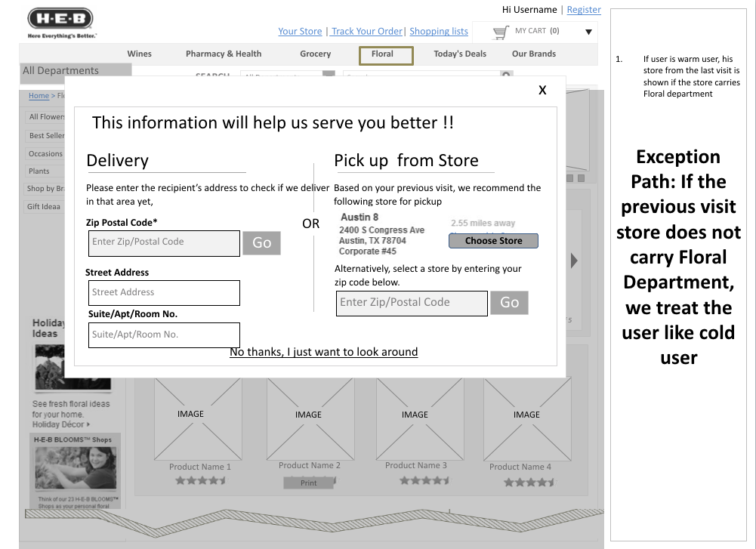Open the shopping cart icon

501,32
